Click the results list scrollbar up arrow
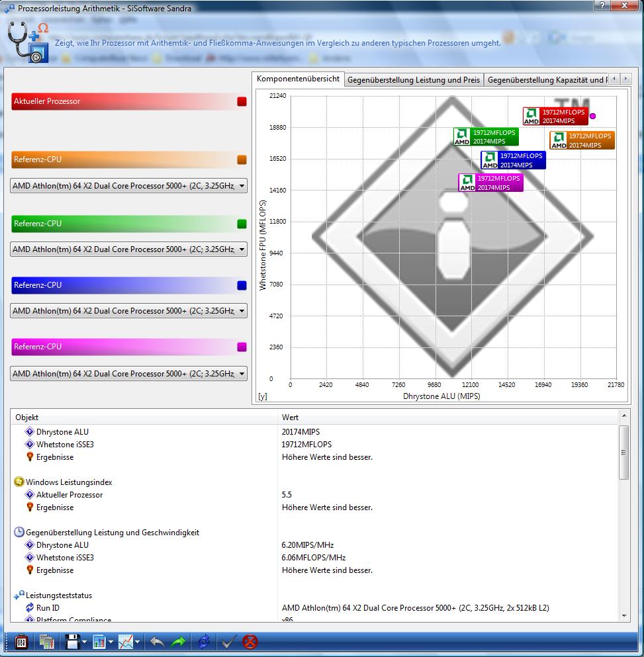644x657 pixels. [624, 416]
